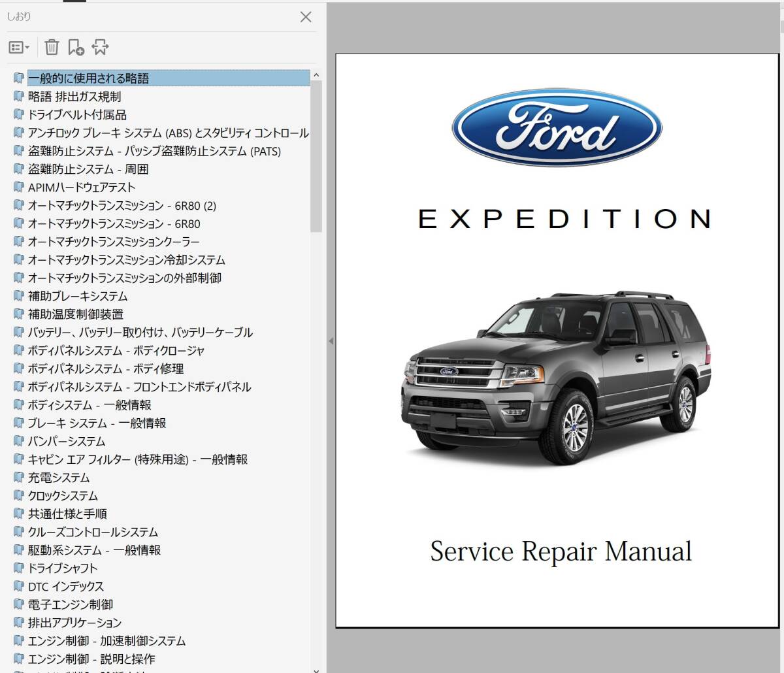Image resolution: width=784 pixels, height=673 pixels.
Task: Open bookmark 盗難防止システム - 周囲
Action: click(x=88, y=169)
